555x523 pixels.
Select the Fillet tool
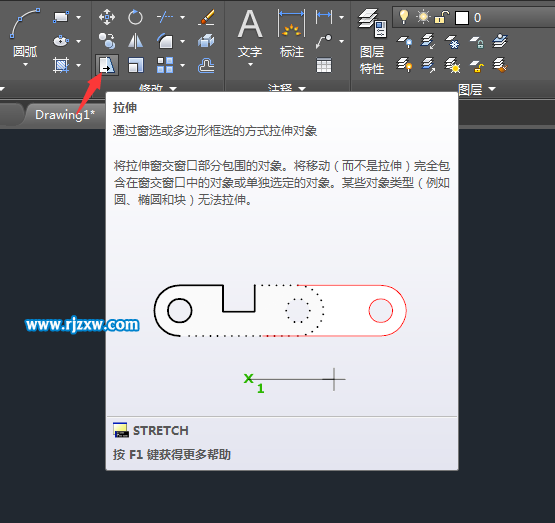[165, 41]
